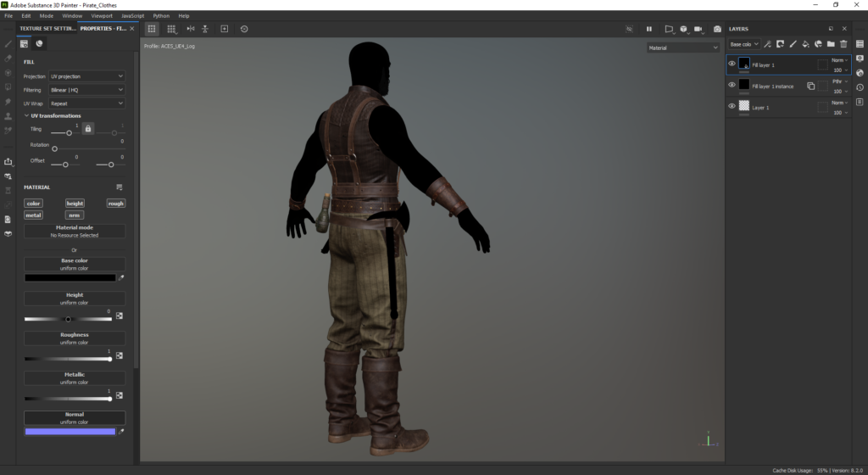Open the File menu
The width and height of the screenshot is (868, 475).
coord(8,15)
